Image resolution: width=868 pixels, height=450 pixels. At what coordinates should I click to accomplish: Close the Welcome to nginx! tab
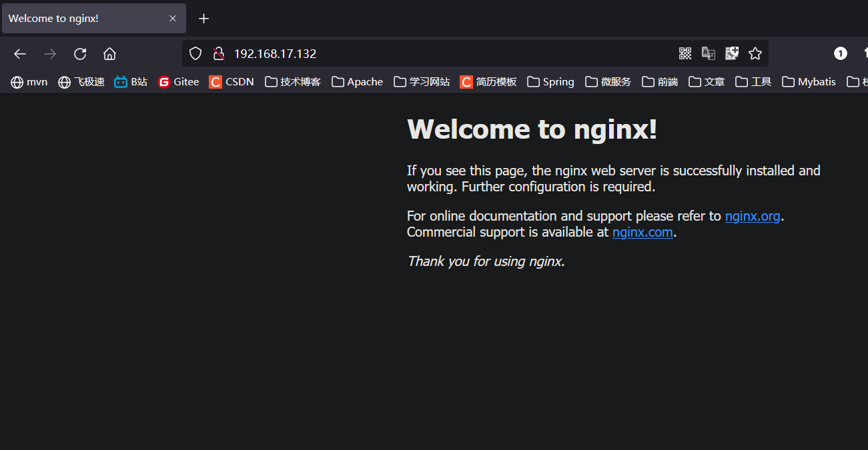coord(173,19)
